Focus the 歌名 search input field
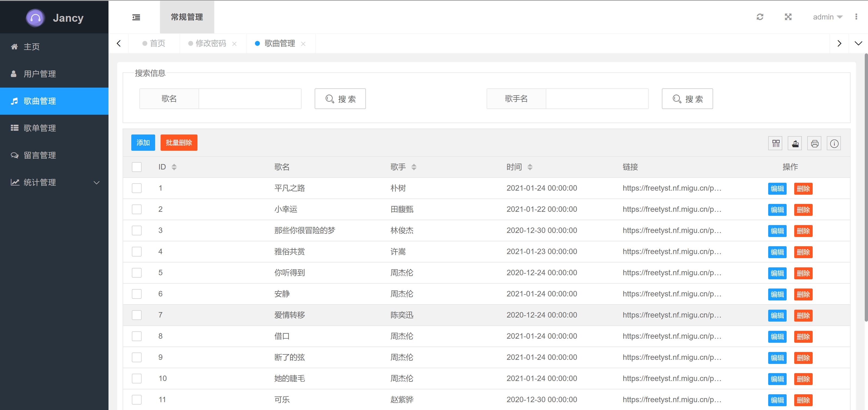The height and width of the screenshot is (410, 868). 250,99
